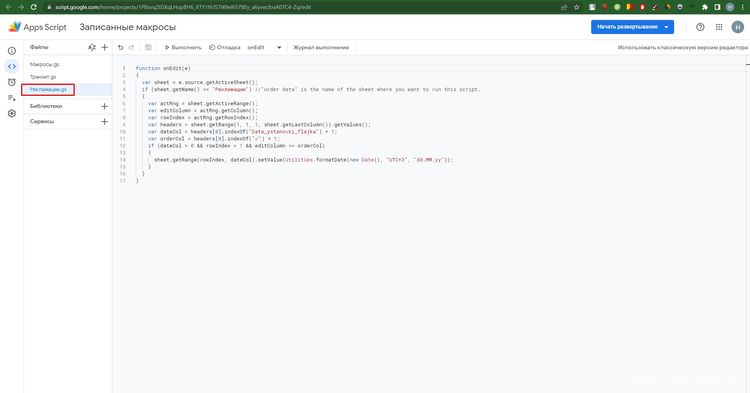Image resolution: width=750 pixels, height=393 pixels.
Task: Open Project Settings gear icon
Action: tap(11, 113)
